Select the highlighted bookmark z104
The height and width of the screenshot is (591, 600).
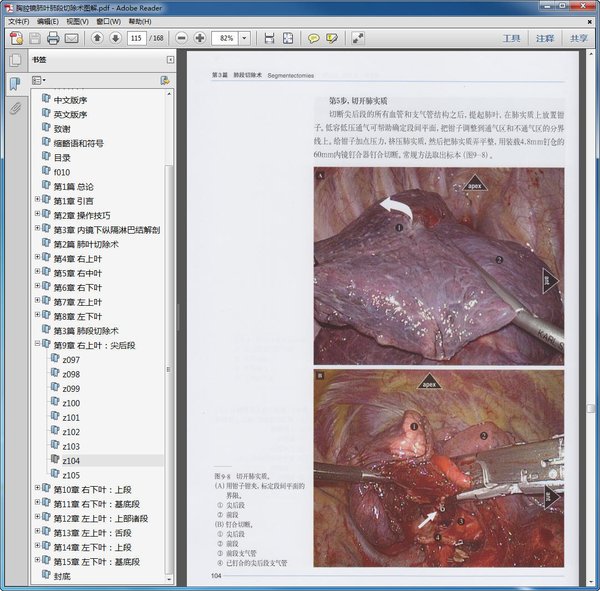[71, 461]
